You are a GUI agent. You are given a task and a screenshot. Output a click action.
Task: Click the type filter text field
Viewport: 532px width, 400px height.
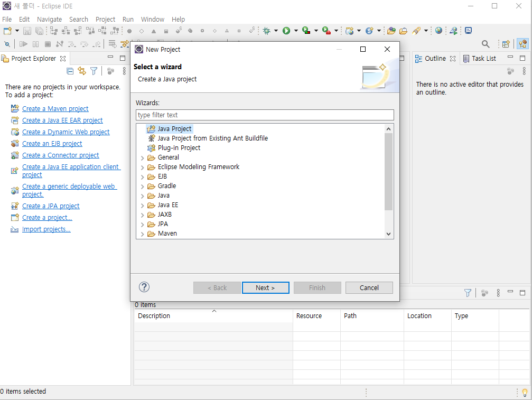pyautogui.click(x=265, y=115)
